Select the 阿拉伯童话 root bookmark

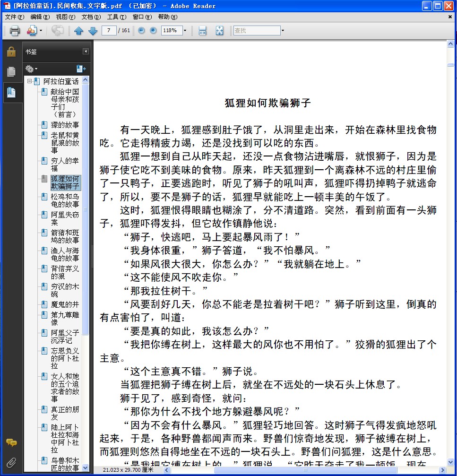(60, 81)
